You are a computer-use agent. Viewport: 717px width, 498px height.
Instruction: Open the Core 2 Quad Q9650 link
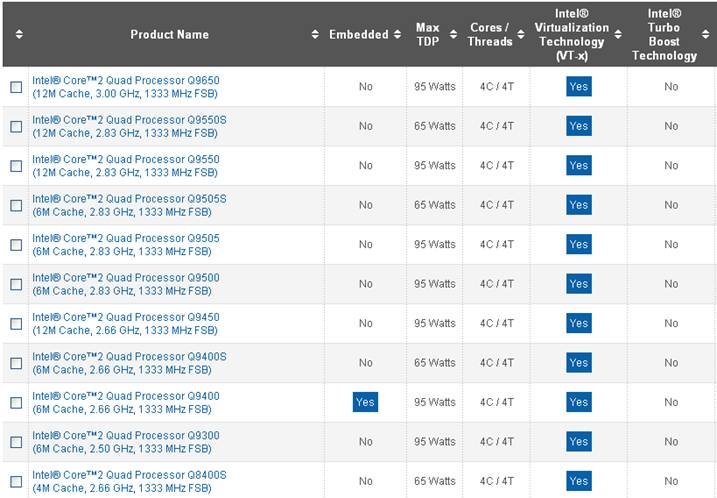(x=126, y=87)
